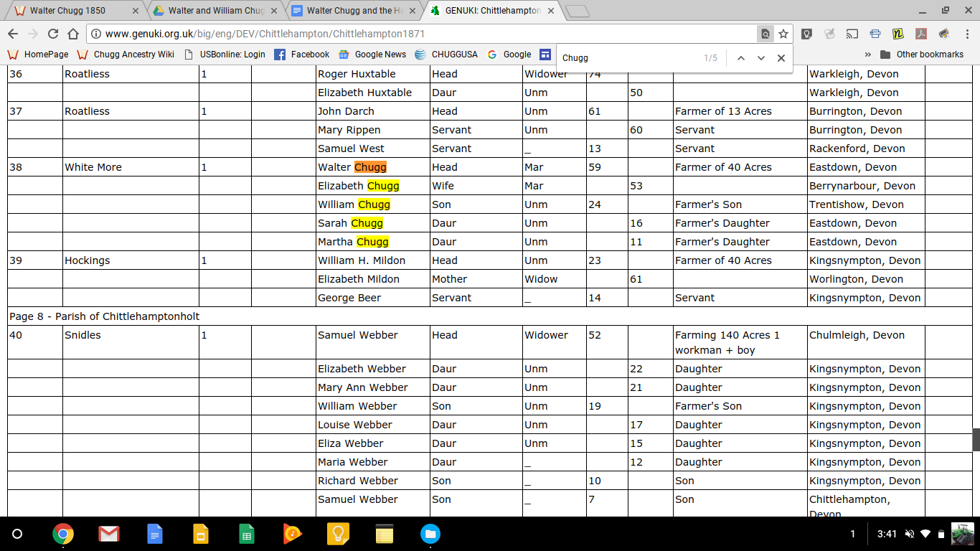Image resolution: width=980 pixels, height=551 pixels.
Task: Close the Walter Chugg 1850 tab
Action: coord(135,11)
